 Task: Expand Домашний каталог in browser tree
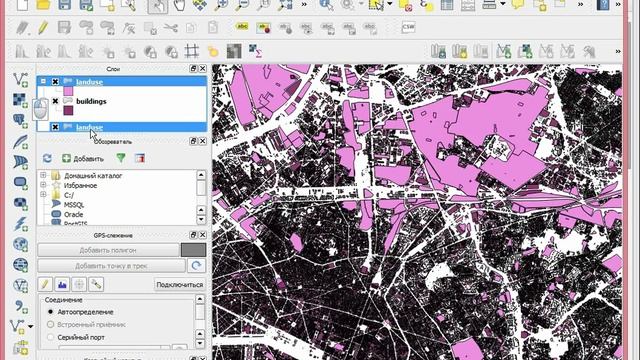(x=43, y=175)
